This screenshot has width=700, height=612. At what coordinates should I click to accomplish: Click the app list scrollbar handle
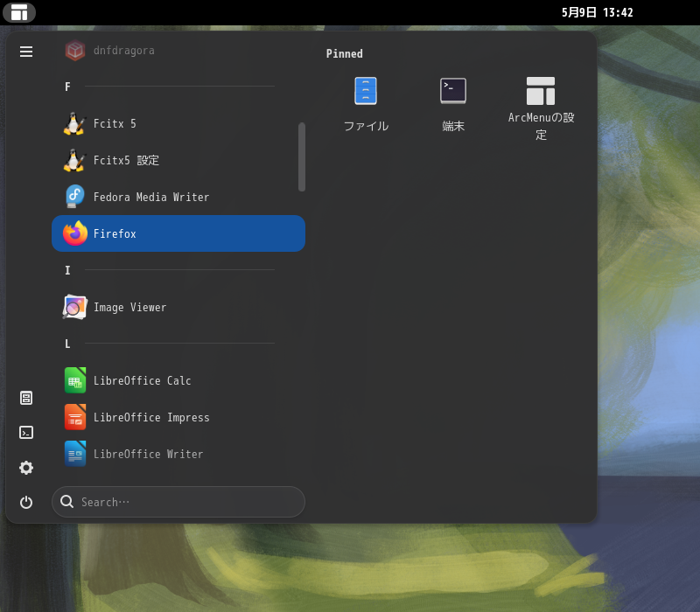point(302,157)
